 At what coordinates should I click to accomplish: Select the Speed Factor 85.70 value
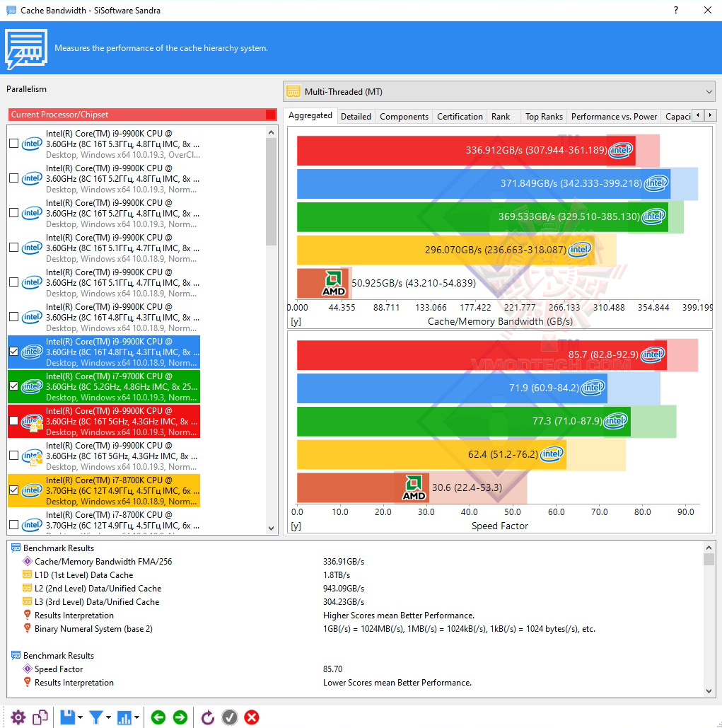tap(332, 669)
